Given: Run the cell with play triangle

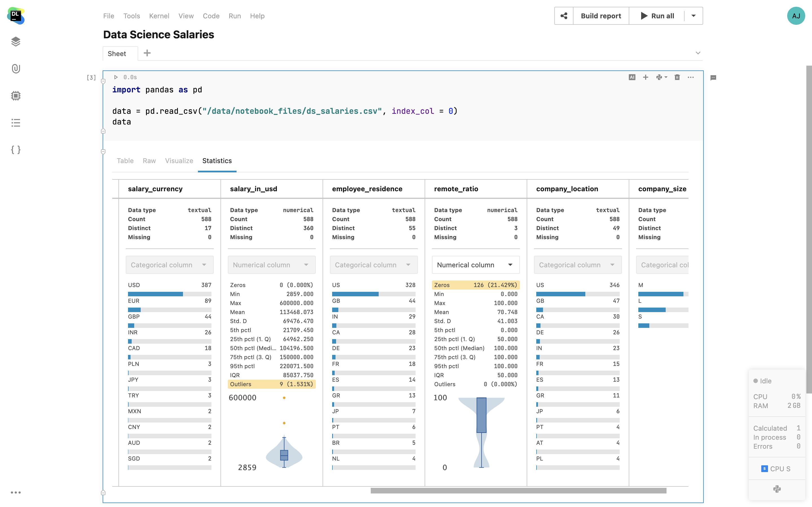Looking at the screenshot, I should tap(116, 77).
